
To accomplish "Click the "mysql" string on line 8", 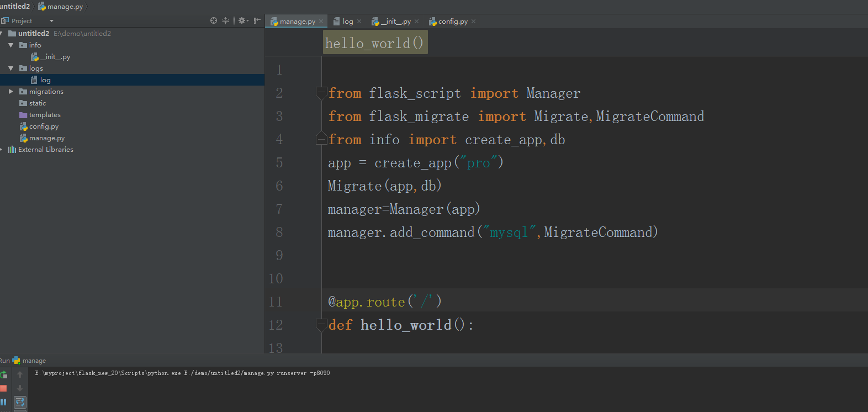I will pyautogui.click(x=509, y=232).
